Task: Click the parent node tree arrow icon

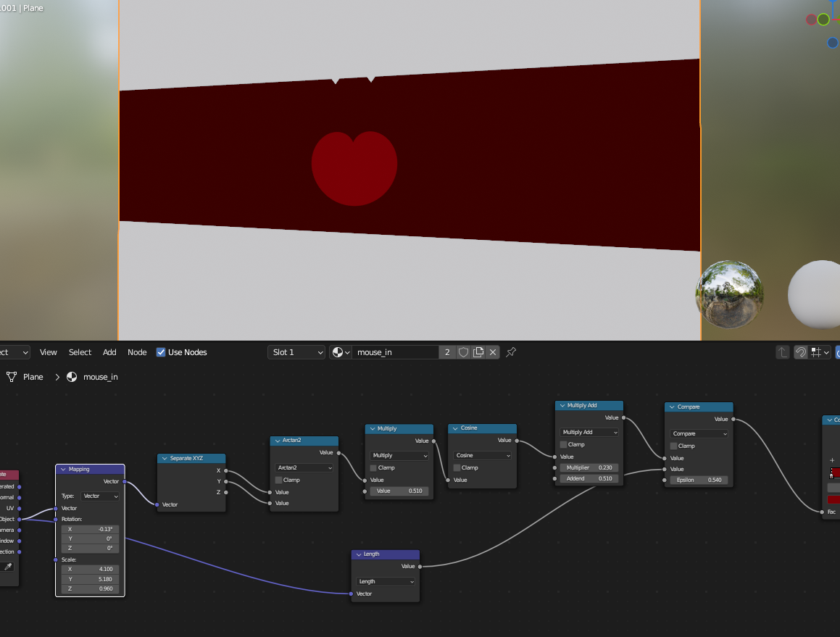Action: tap(783, 352)
